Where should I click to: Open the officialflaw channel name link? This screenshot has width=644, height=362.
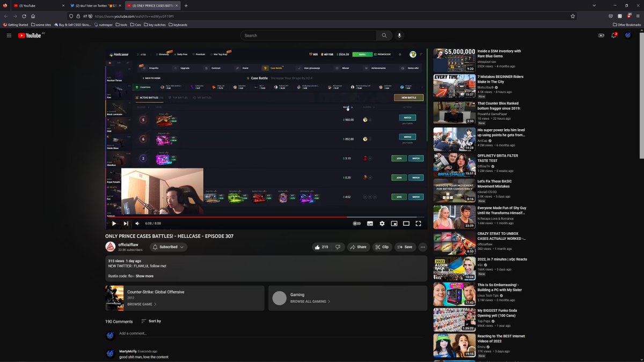pos(128,245)
